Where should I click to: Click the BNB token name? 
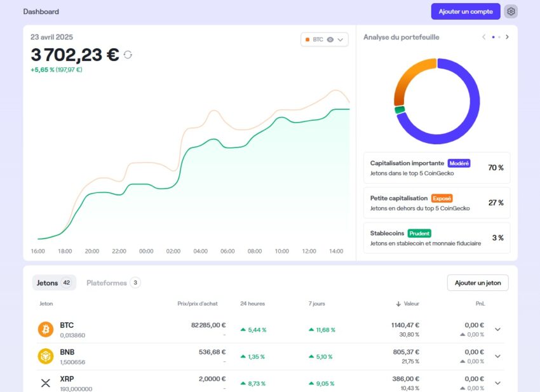pos(67,352)
